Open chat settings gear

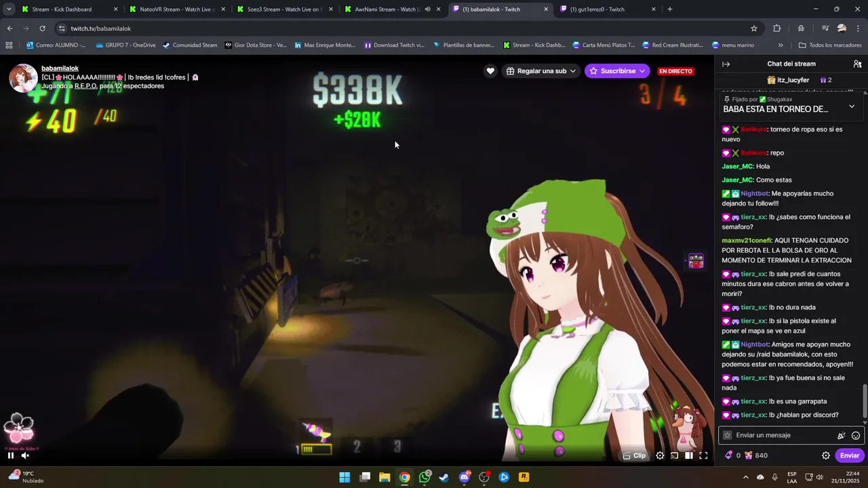click(x=826, y=455)
